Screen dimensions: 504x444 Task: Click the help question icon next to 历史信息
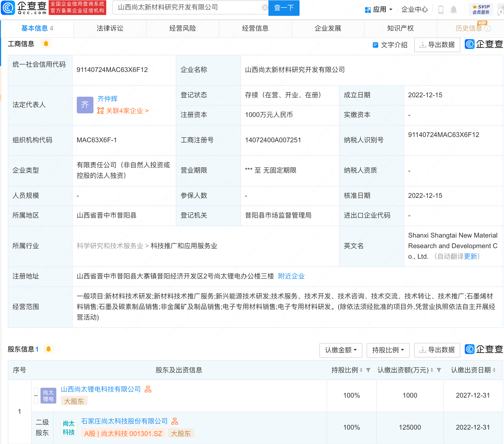(488, 28)
